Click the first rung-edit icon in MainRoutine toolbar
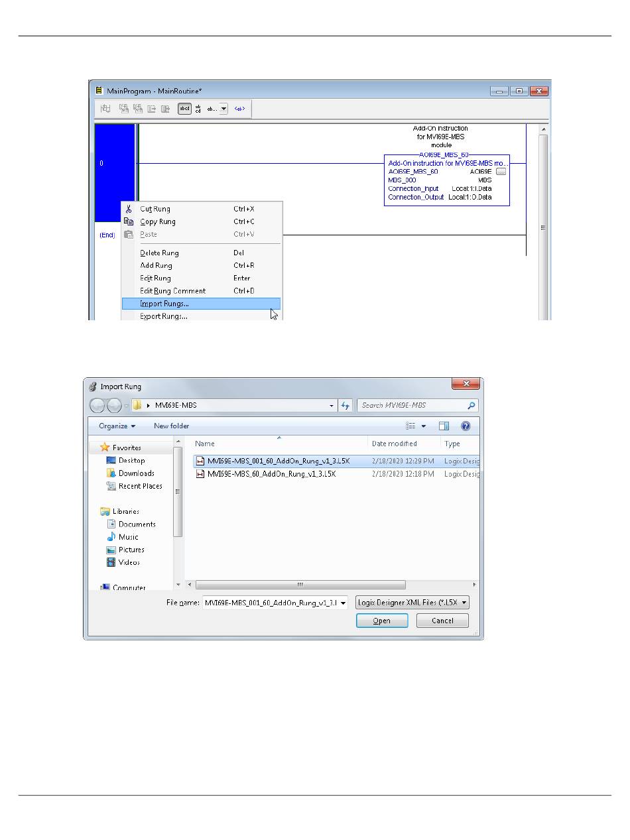The image size is (630, 840). tap(105, 109)
